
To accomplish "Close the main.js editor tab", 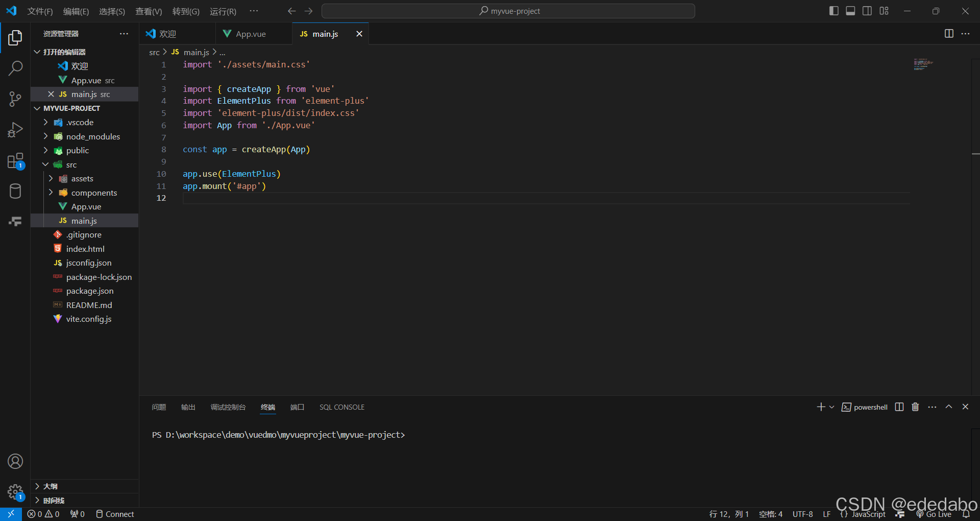I will [x=359, y=34].
